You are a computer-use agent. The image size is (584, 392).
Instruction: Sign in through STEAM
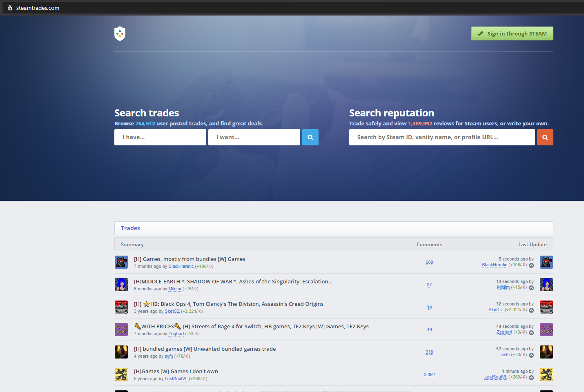point(512,33)
